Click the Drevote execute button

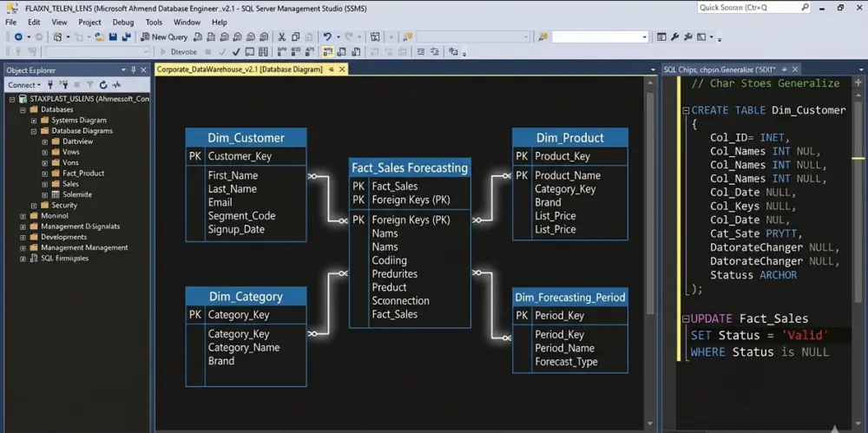[x=180, y=51]
